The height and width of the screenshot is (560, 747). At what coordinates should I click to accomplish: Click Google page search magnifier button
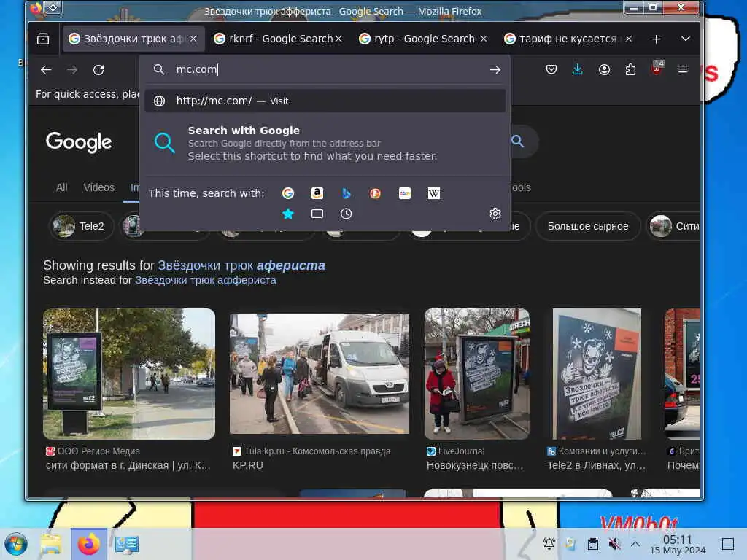coord(518,141)
